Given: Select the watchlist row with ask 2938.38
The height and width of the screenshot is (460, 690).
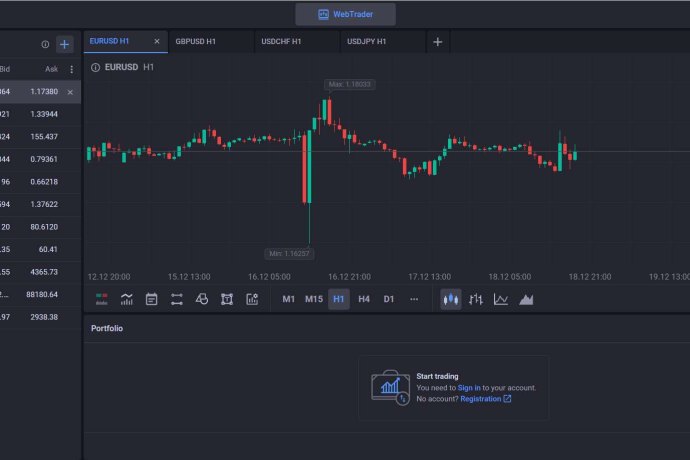Looking at the screenshot, I should click(40, 317).
